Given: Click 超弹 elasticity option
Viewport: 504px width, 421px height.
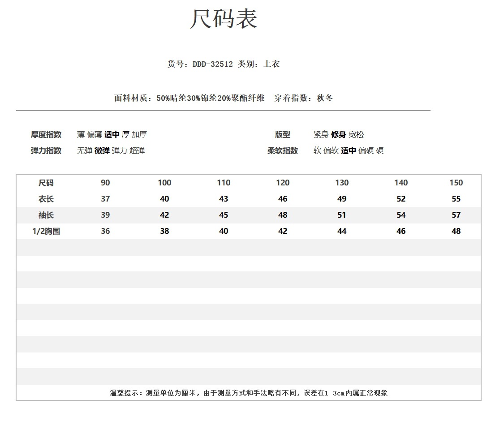Looking at the screenshot, I should [137, 150].
